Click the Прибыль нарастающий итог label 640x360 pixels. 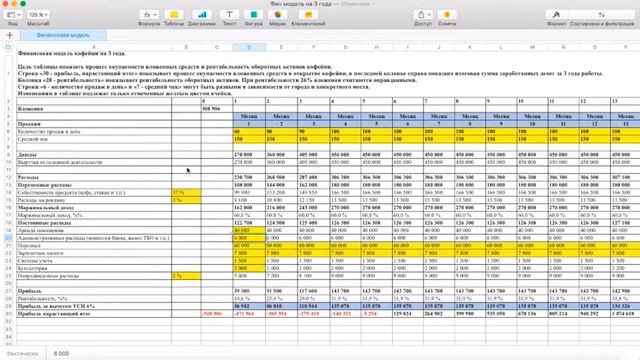click(94, 314)
